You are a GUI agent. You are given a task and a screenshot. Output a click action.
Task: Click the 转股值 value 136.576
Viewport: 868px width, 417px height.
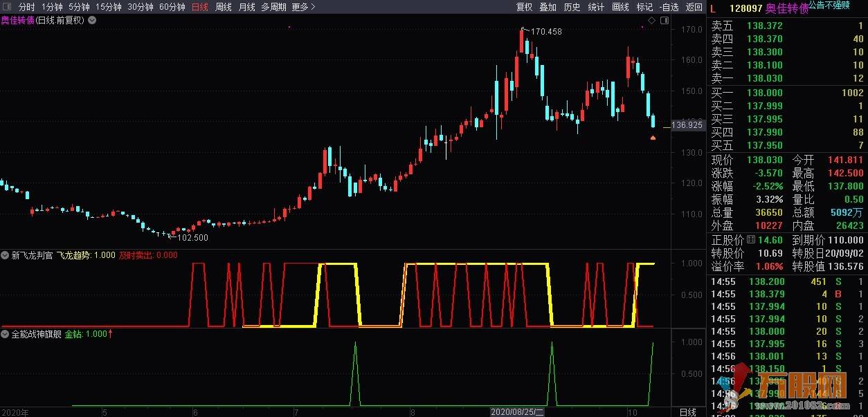pyautogui.click(x=845, y=266)
